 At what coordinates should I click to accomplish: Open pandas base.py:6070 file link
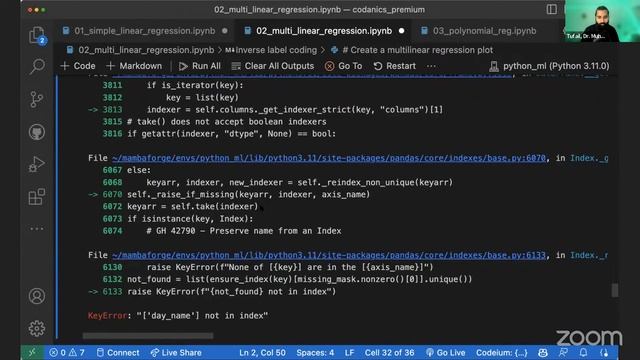[x=329, y=158]
